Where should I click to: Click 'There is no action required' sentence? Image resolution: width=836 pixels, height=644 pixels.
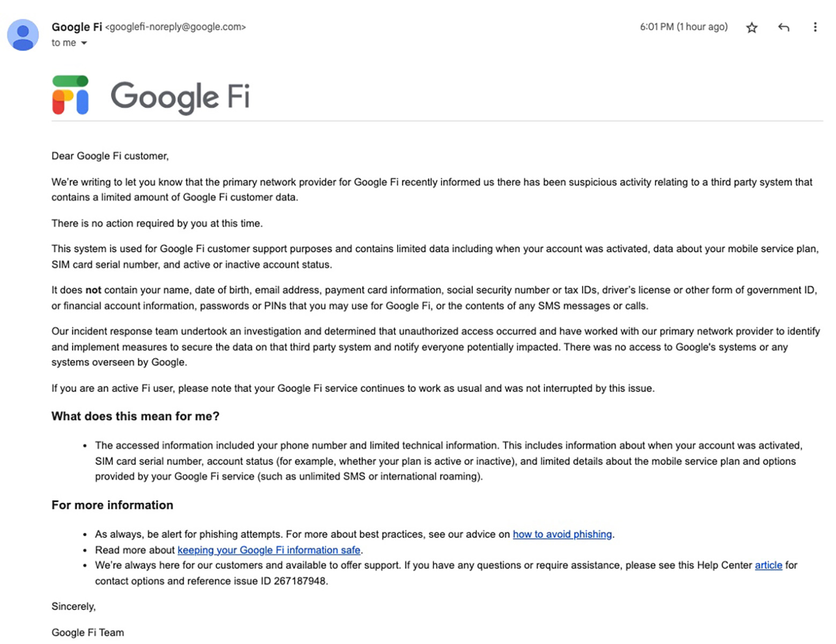(157, 223)
